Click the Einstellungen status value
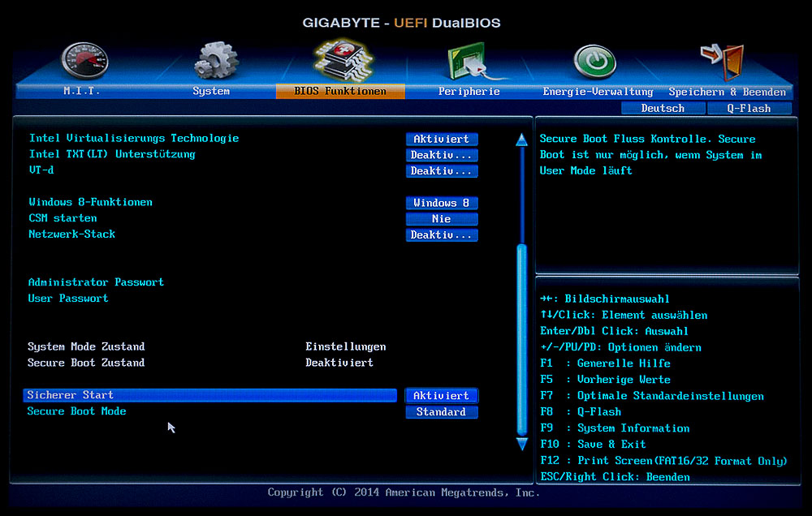 tap(345, 346)
